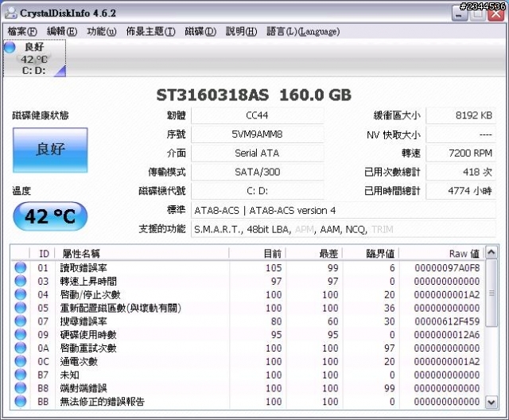Image resolution: width=509 pixels, height=420 pixels.
Task: Select the row 無法修正的錯誤報告
Action: pyautogui.click(x=247, y=402)
